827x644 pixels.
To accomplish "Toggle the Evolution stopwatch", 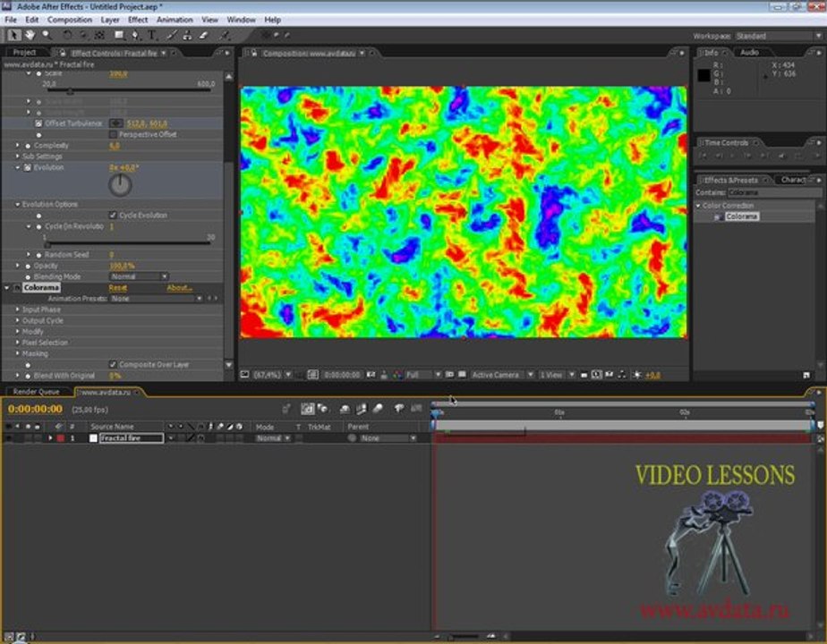I will coord(28,167).
